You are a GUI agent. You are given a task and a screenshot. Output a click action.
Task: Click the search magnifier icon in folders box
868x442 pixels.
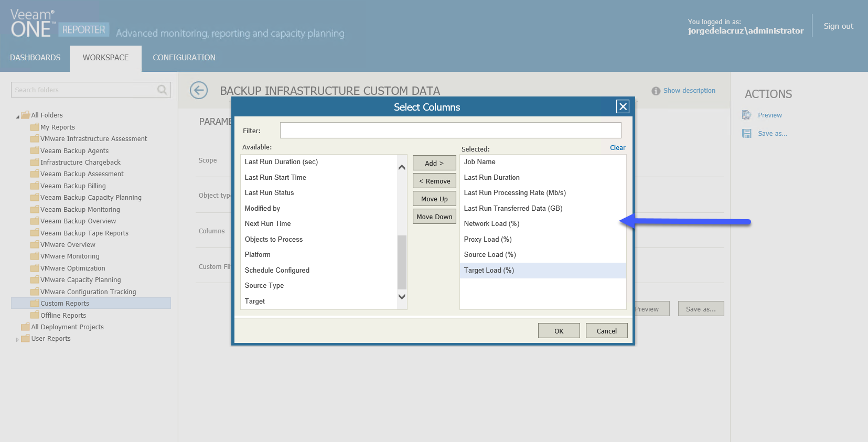163,90
